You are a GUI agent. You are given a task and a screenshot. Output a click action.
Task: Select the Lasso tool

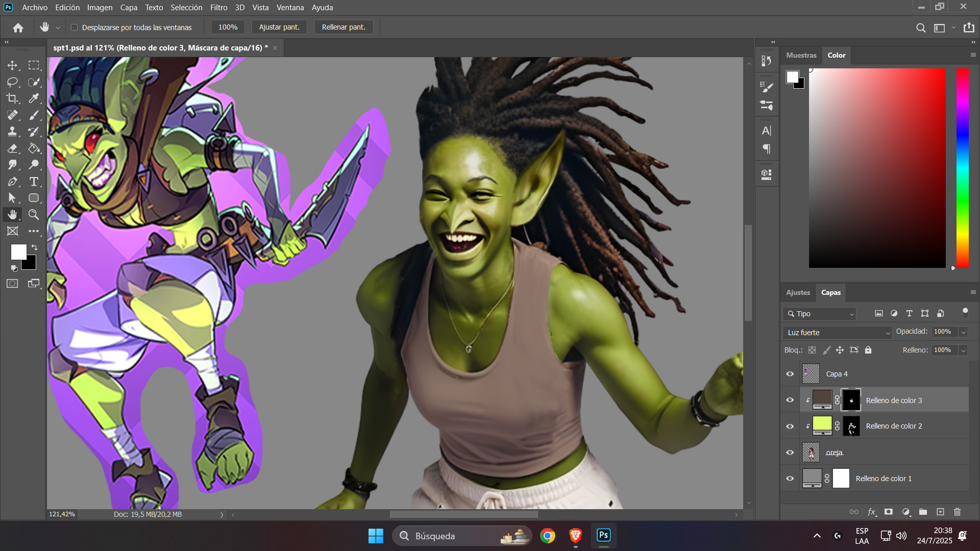click(12, 82)
